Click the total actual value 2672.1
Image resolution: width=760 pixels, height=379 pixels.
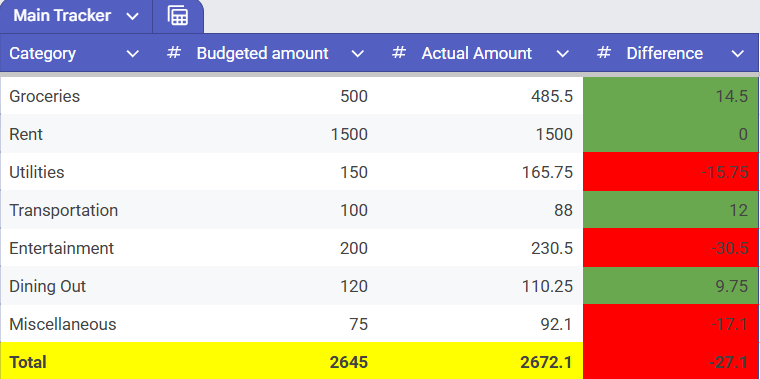tap(547, 362)
